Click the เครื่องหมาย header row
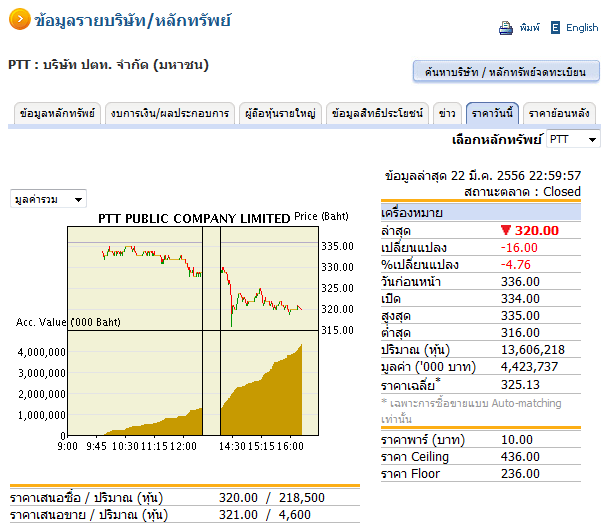 [481, 212]
